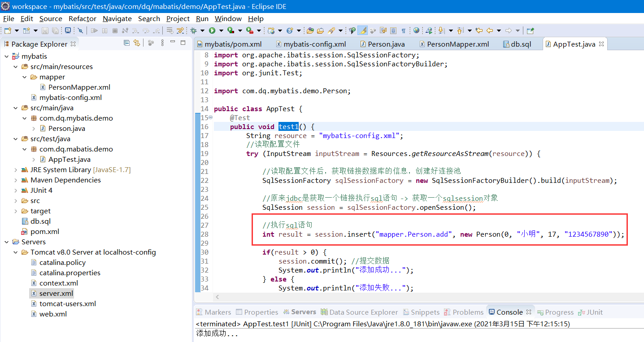Image resolution: width=644 pixels, height=342 pixels.
Task: Click the Open Type icon
Action: [x=309, y=30]
